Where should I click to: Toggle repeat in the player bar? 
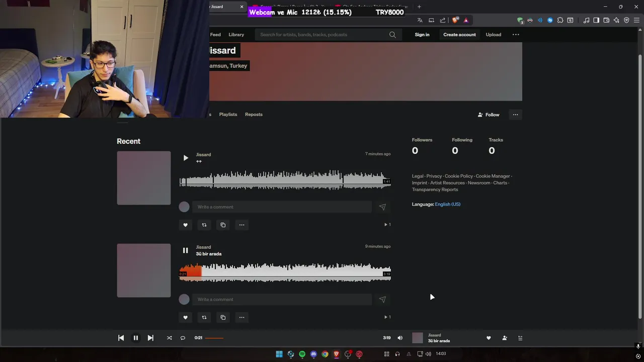click(183, 338)
